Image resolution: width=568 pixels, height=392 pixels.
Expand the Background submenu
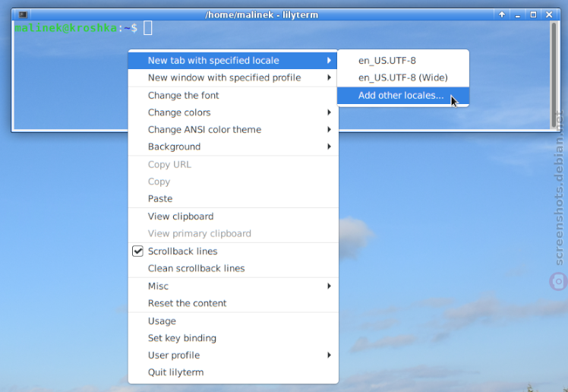pyautogui.click(x=233, y=147)
